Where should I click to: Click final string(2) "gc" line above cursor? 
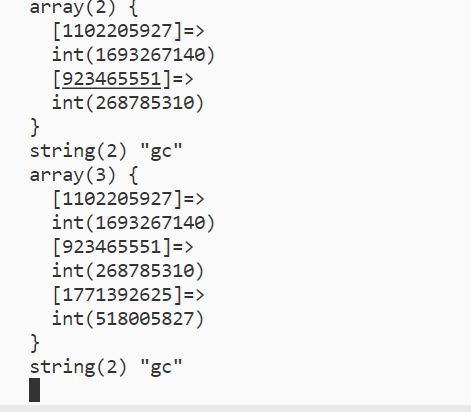(106, 368)
